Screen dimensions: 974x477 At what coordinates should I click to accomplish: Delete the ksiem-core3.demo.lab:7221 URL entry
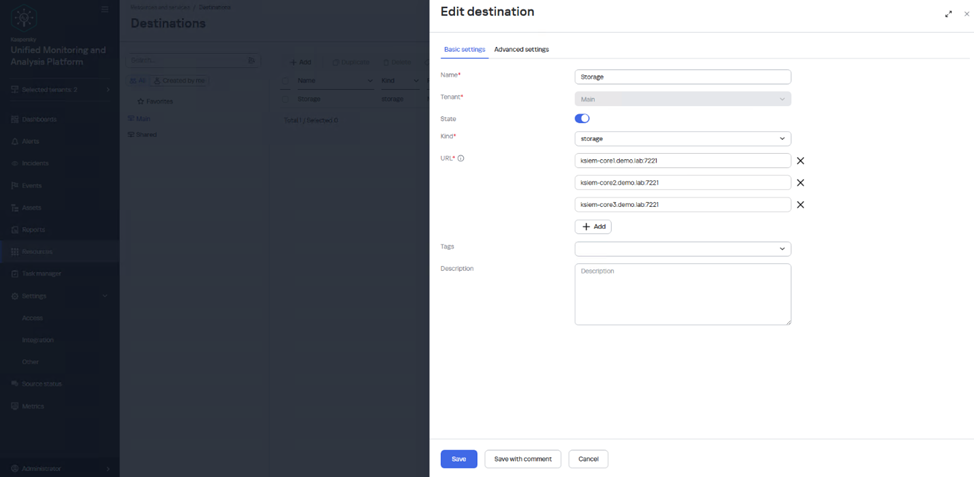800,205
